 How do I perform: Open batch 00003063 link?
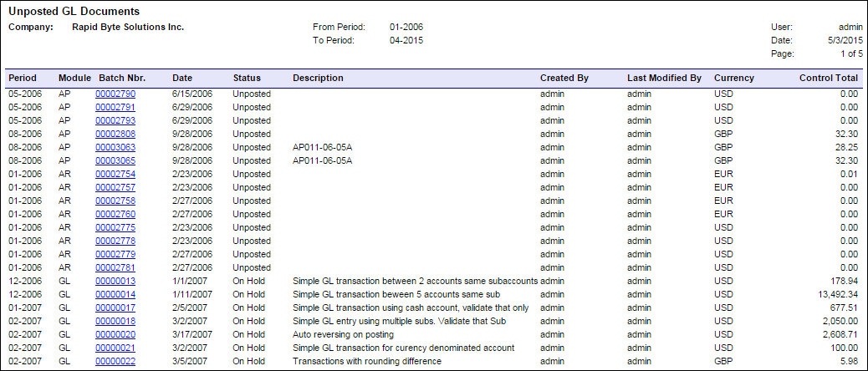115,148
